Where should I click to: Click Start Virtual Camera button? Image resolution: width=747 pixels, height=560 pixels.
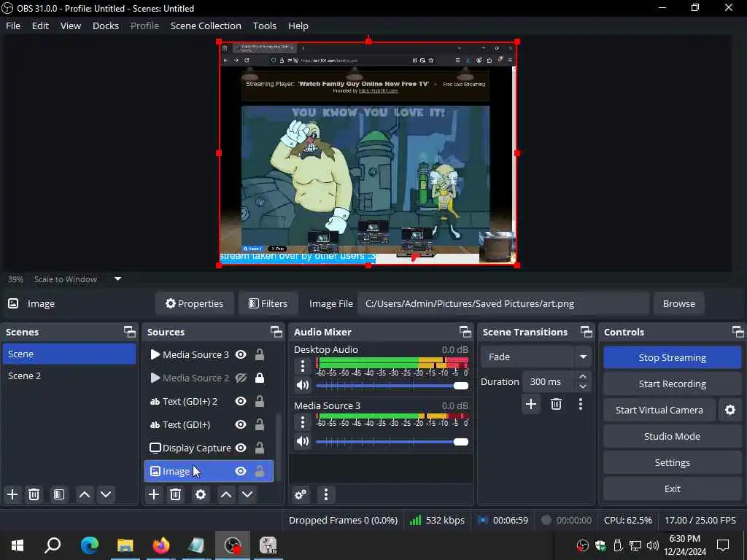point(659,410)
